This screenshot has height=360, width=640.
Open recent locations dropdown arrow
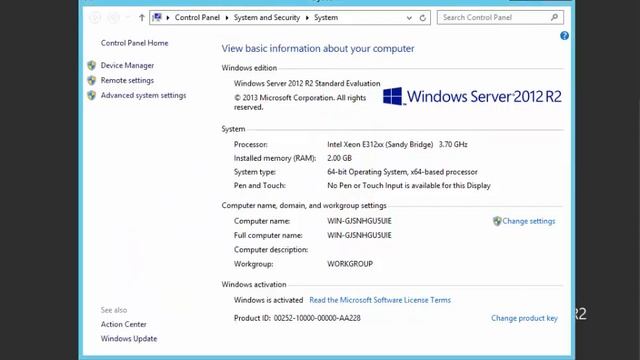click(128, 18)
